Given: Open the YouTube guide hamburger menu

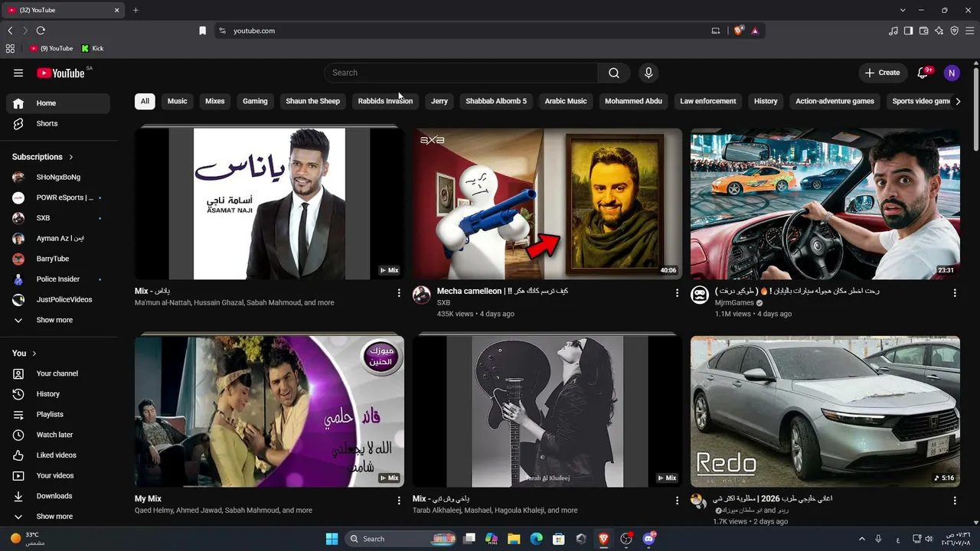Looking at the screenshot, I should tap(18, 73).
